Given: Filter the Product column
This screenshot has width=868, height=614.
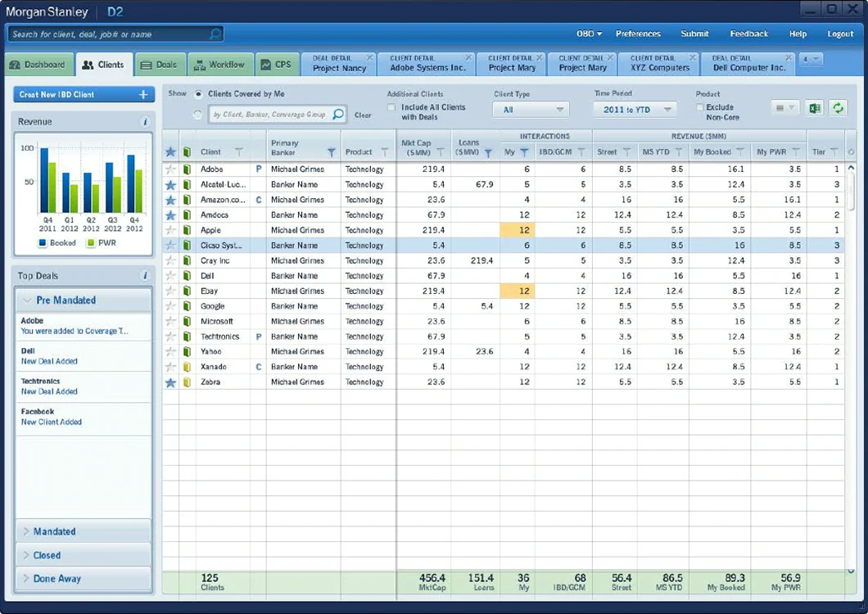Looking at the screenshot, I should click(384, 151).
